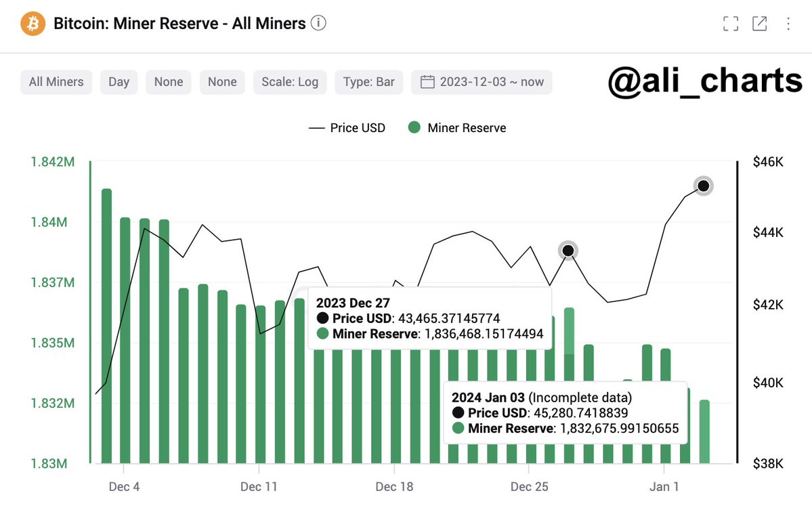Click the tallest green bar near Dec 4
This screenshot has width=812, height=516.
[106, 325]
